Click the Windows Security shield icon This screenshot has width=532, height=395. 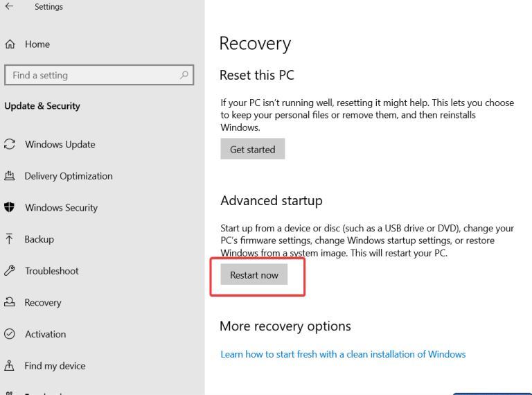click(x=10, y=207)
